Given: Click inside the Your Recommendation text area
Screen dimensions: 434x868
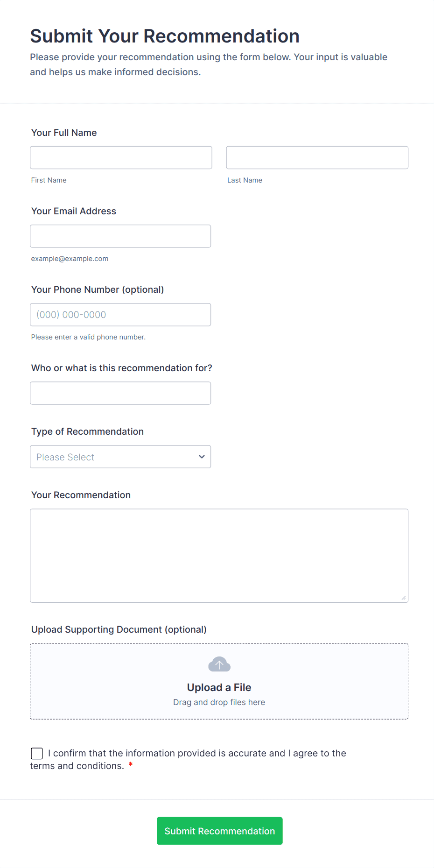Looking at the screenshot, I should tap(219, 555).
